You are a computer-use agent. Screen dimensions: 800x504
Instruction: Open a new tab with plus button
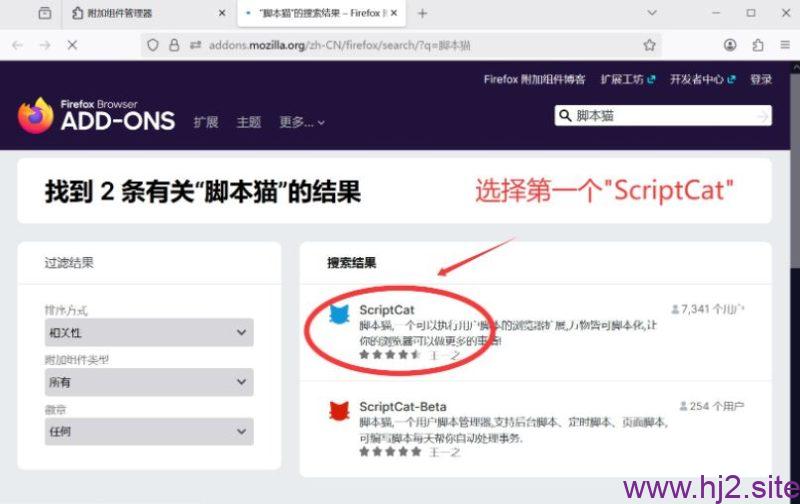click(x=422, y=13)
